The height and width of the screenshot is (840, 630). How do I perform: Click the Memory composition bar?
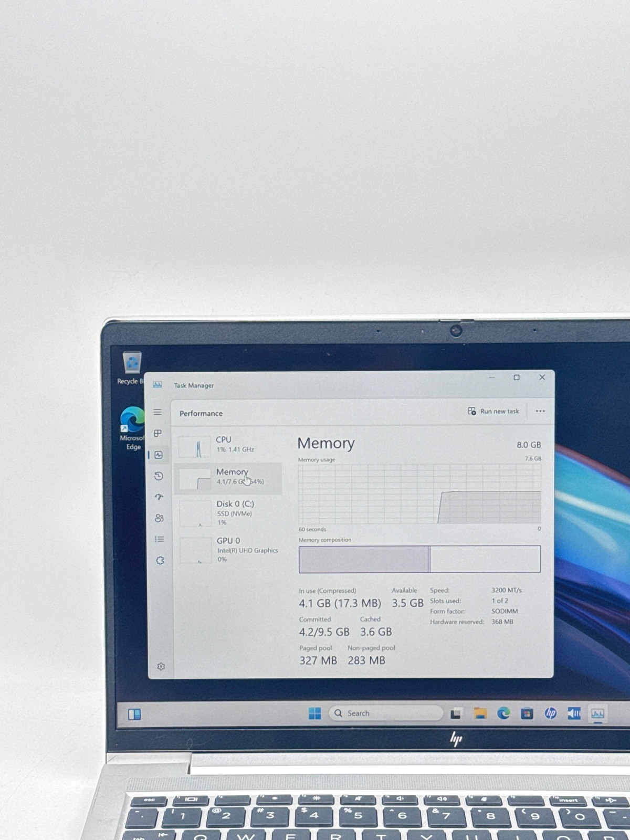pyautogui.click(x=419, y=559)
